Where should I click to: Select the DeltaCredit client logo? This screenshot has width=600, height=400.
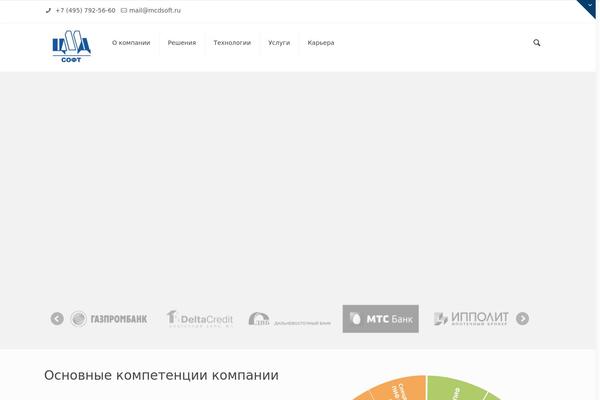coord(199,319)
